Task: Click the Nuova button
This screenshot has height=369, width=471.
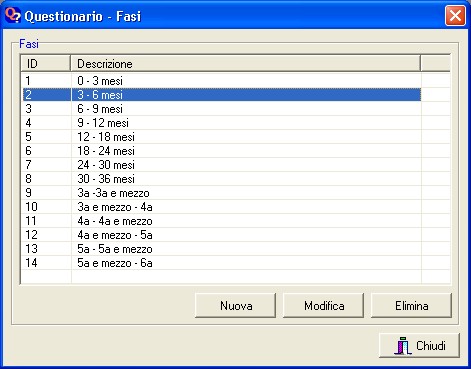Action: pyautogui.click(x=236, y=305)
